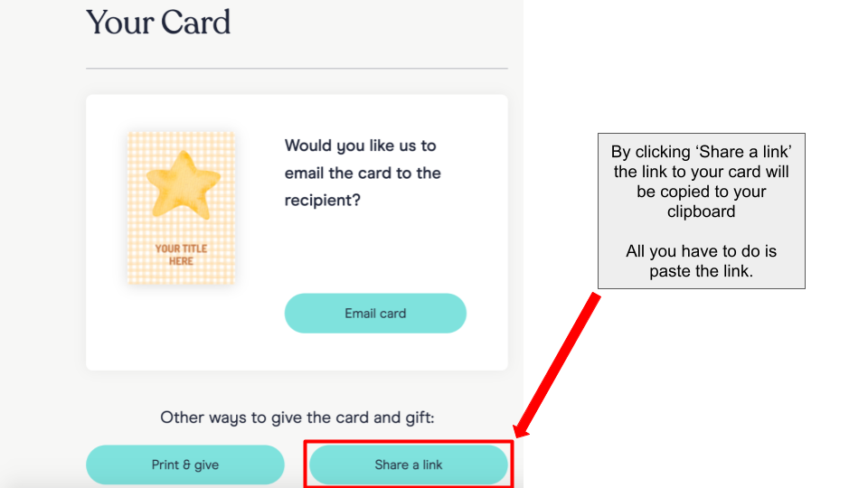The height and width of the screenshot is (488, 868).
Task: Click the email-to-recipient question text
Action: coord(363,173)
